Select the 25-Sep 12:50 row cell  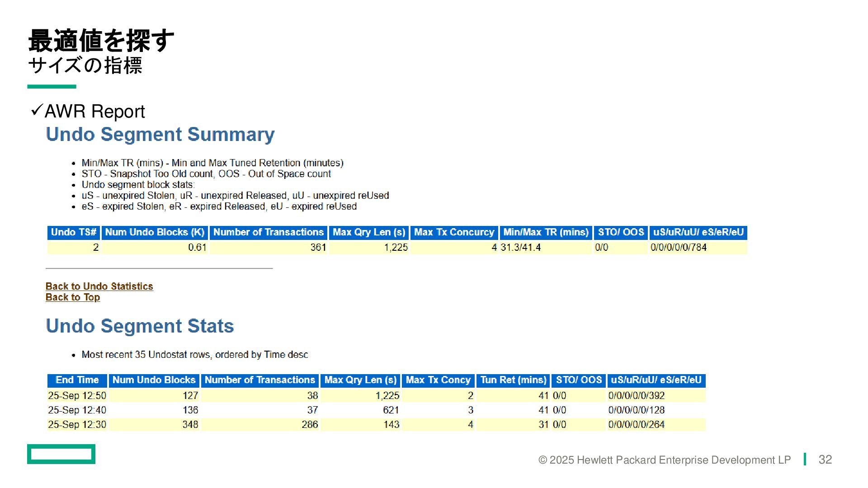(77, 396)
